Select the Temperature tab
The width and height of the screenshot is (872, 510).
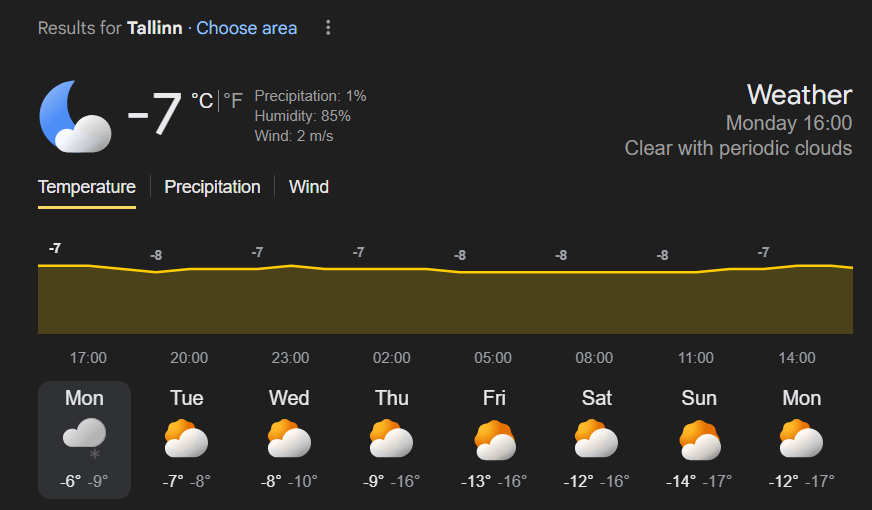(x=87, y=187)
